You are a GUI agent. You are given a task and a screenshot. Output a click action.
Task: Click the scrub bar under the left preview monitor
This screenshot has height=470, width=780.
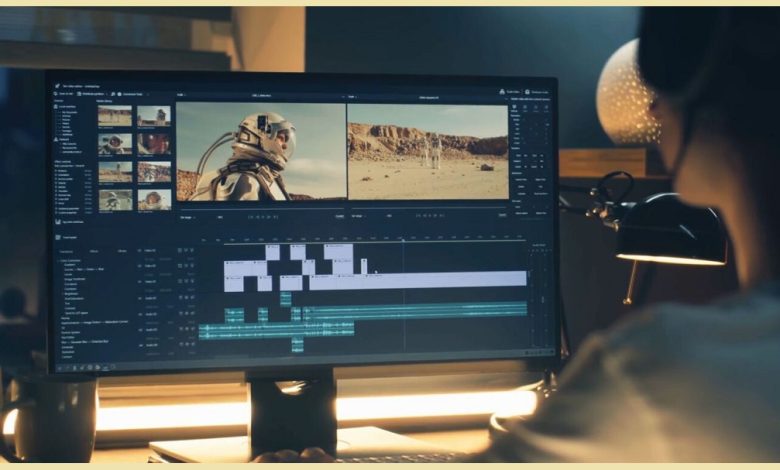pos(261,208)
